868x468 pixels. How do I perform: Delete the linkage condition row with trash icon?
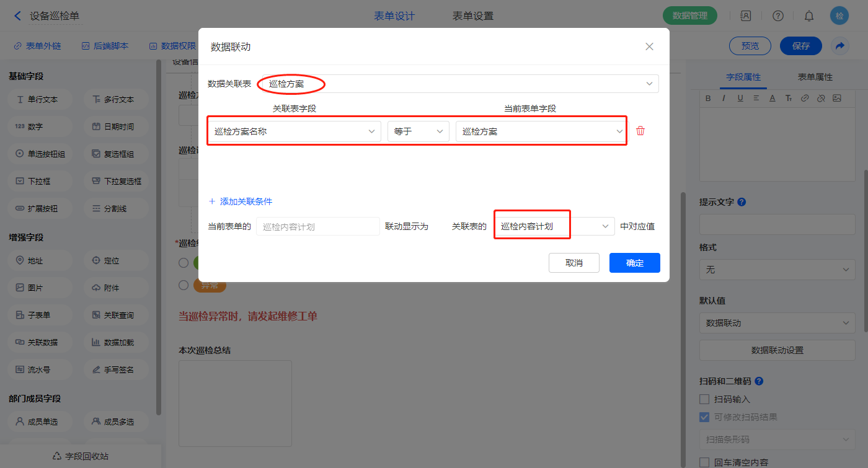640,131
